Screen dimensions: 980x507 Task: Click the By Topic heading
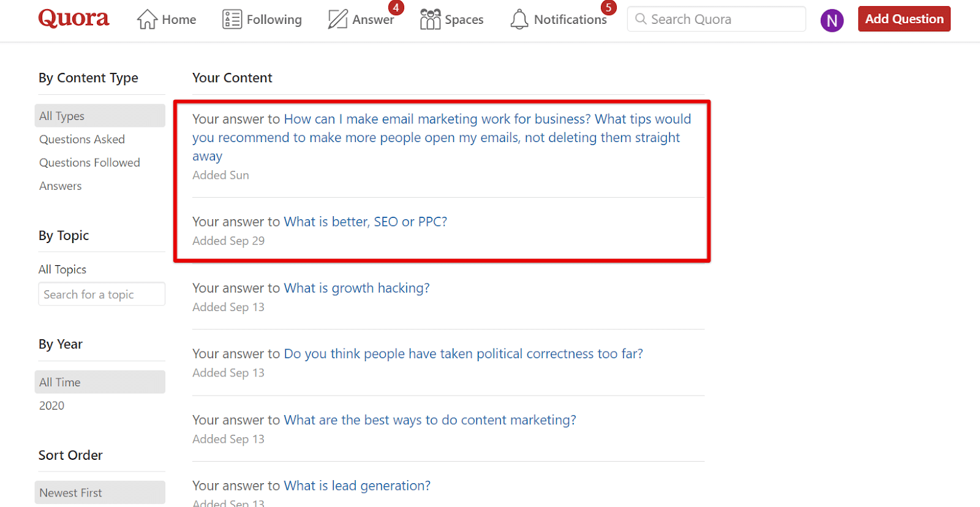pos(64,236)
